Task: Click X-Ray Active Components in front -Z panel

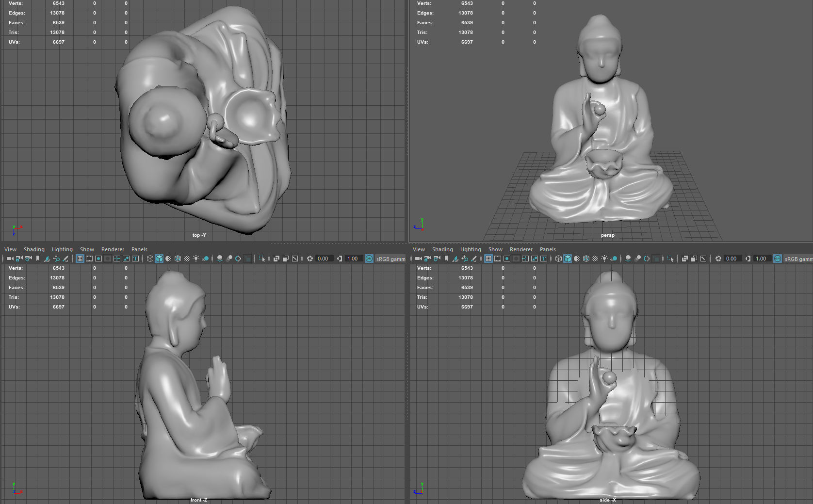Action: click(x=286, y=259)
